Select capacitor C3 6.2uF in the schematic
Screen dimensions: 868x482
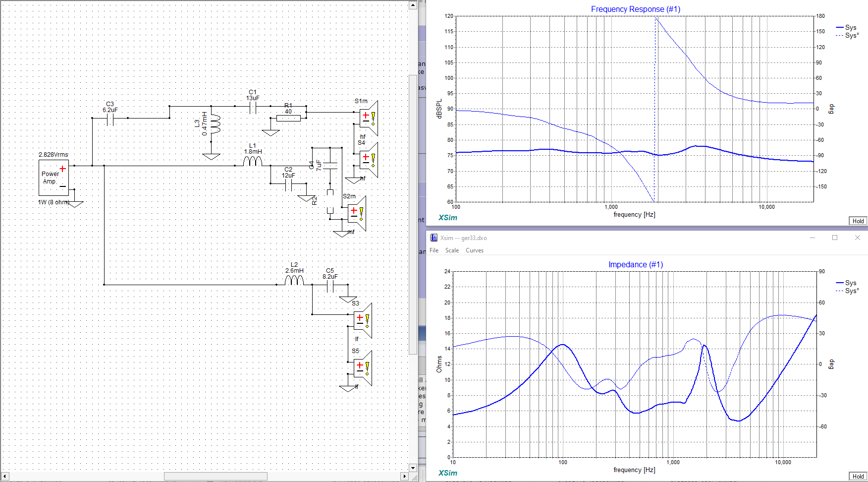110,119
